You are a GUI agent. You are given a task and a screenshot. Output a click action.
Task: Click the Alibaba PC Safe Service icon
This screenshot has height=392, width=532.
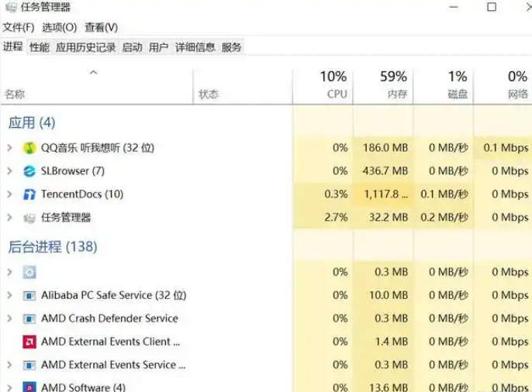(29, 296)
